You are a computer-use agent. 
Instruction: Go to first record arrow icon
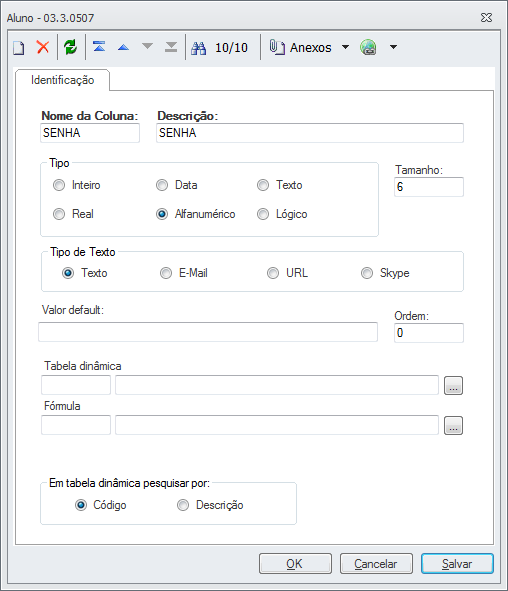pyautogui.click(x=99, y=47)
